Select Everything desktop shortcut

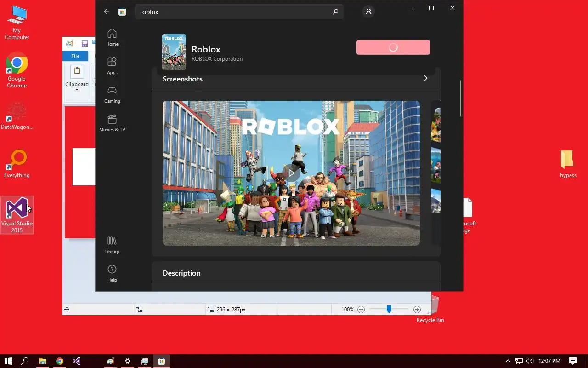click(x=17, y=164)
